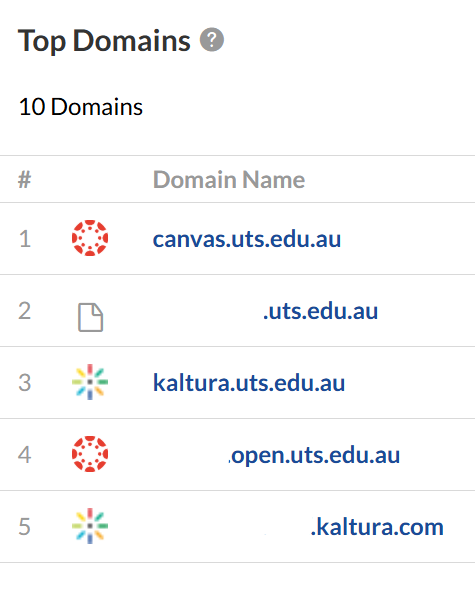Image resolution: width=475 pixels, height=592 pixels.
Task: Open the .kaltura.com domain link
Action: coord(377,527)
